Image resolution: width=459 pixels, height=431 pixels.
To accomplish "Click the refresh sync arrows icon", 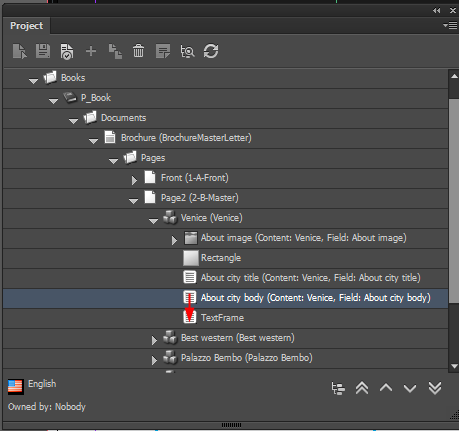I will (x=211, y=51).
